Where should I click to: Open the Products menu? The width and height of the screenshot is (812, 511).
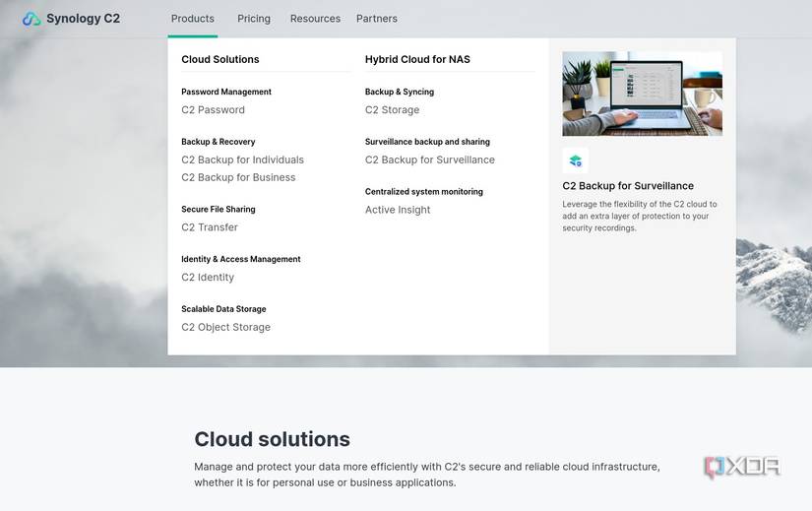pos(193,19)
